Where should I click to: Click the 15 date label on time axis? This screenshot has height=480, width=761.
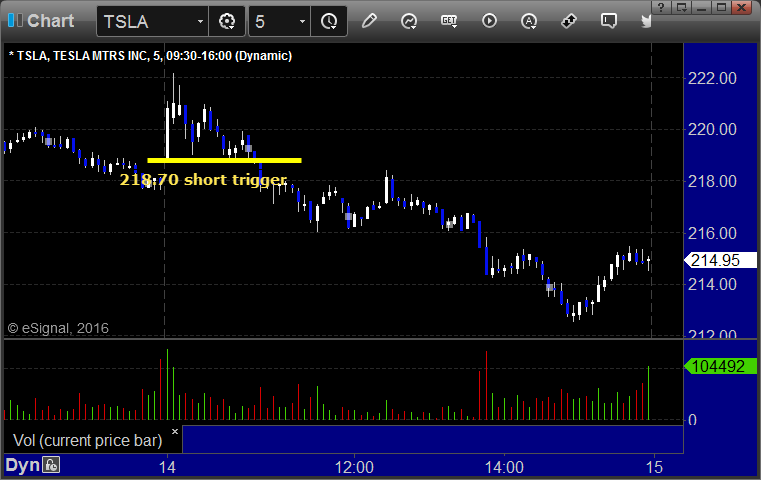tap(654, 467)
